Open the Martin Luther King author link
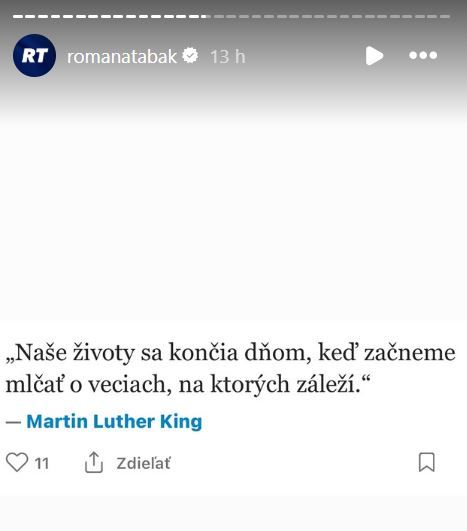 (114, 422)
